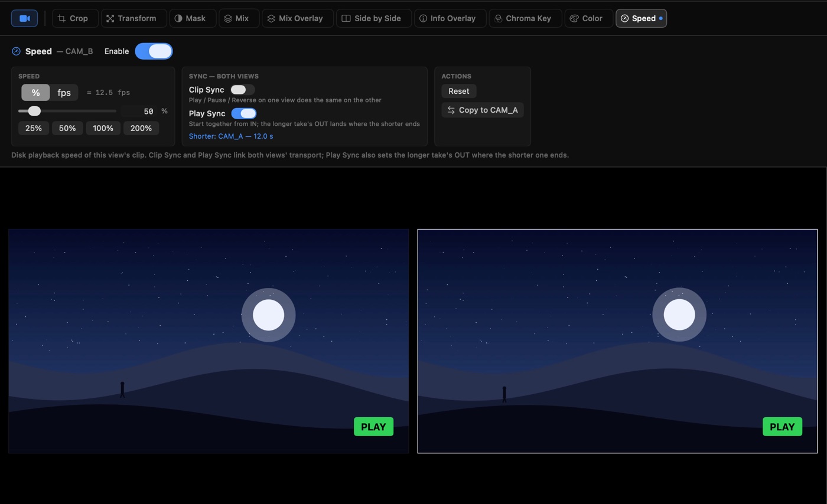Click the active Speed tab
827x504 pixels.
pyautogui.click(x=641, y=18)
